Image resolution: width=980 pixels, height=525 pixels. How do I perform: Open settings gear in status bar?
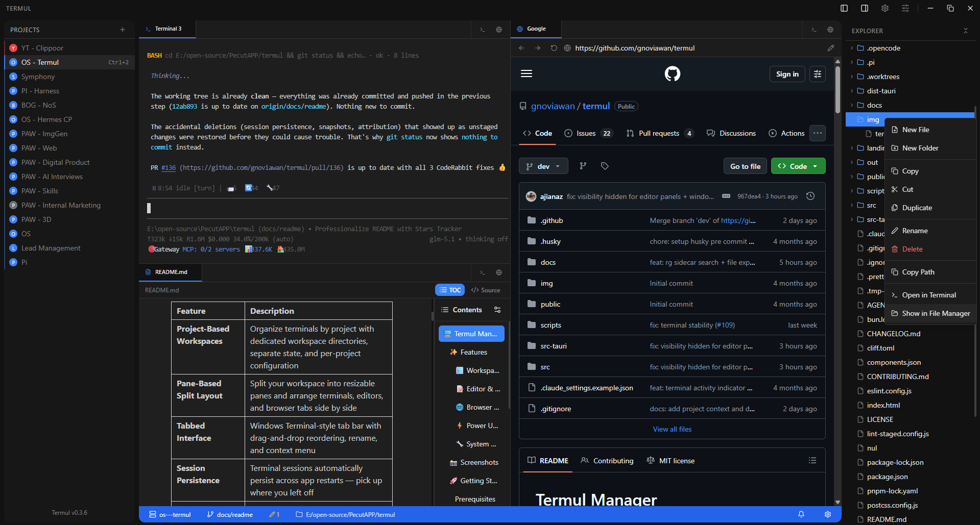[828, 514]
